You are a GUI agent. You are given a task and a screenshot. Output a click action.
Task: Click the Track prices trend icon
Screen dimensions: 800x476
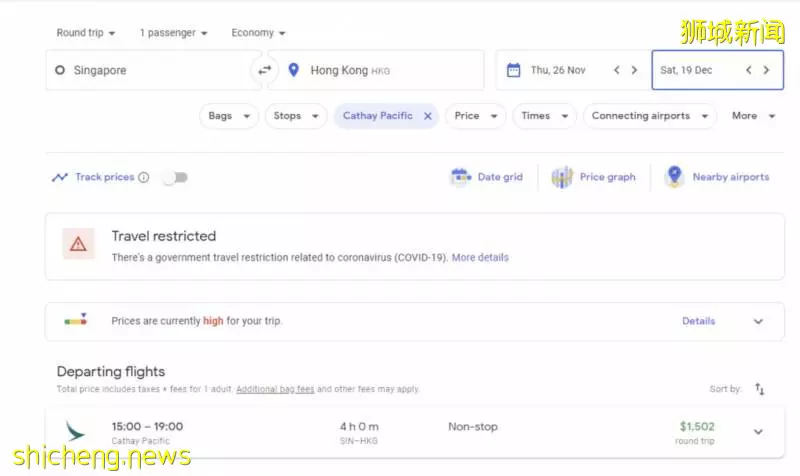pyautogui.click(x=60, y=177)
